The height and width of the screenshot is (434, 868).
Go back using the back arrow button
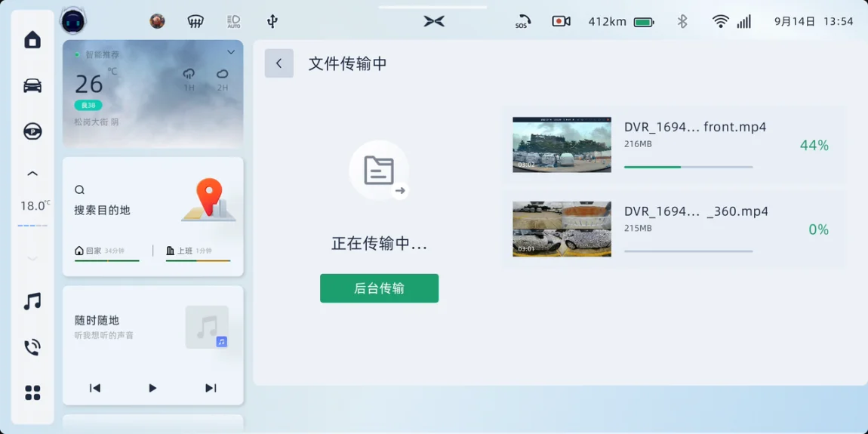point(279,63)
